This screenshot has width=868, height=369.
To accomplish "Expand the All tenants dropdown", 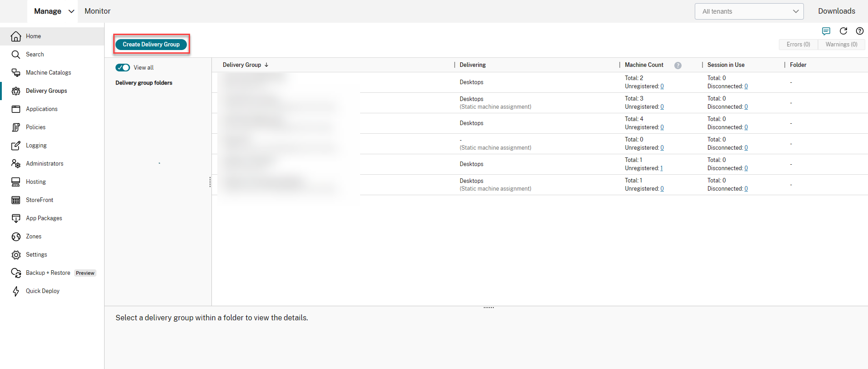I will 749,11.
